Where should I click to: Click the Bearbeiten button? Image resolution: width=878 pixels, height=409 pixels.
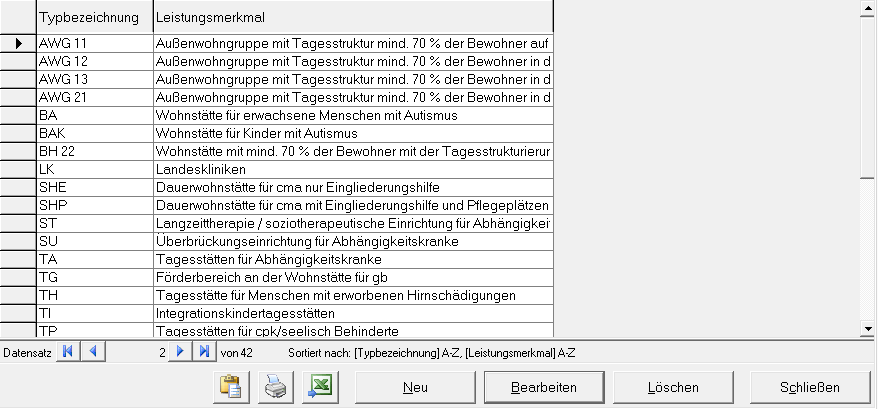pos(543,388)
